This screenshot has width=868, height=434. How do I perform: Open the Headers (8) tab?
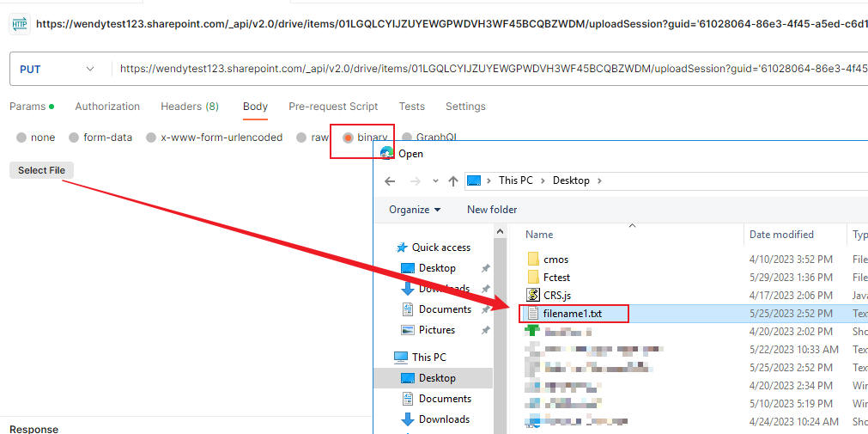click(x=190, y=107)
